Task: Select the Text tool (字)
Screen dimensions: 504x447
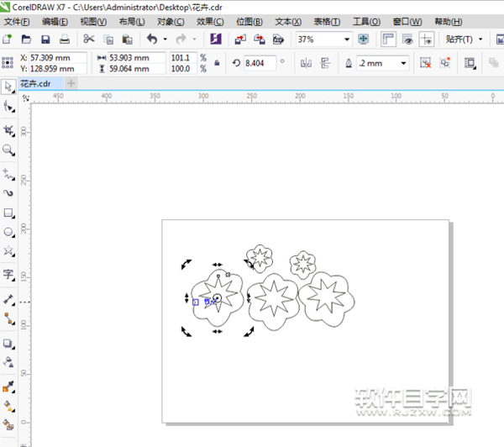Action: [x=8, y=274]
